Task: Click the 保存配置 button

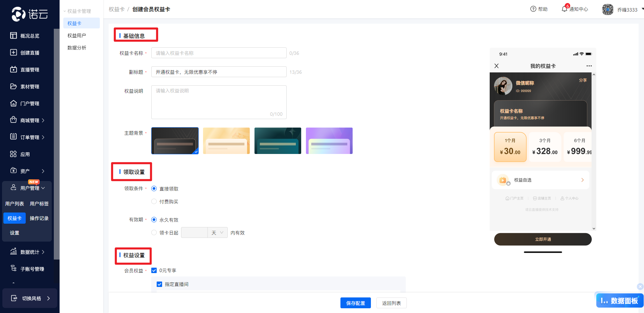Action: (x=355, y=303)
